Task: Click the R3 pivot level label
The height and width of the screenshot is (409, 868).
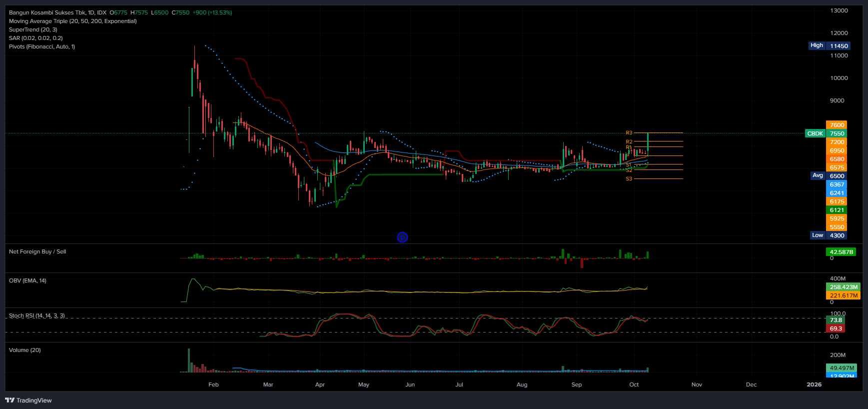Action: [x=629, y=133]
